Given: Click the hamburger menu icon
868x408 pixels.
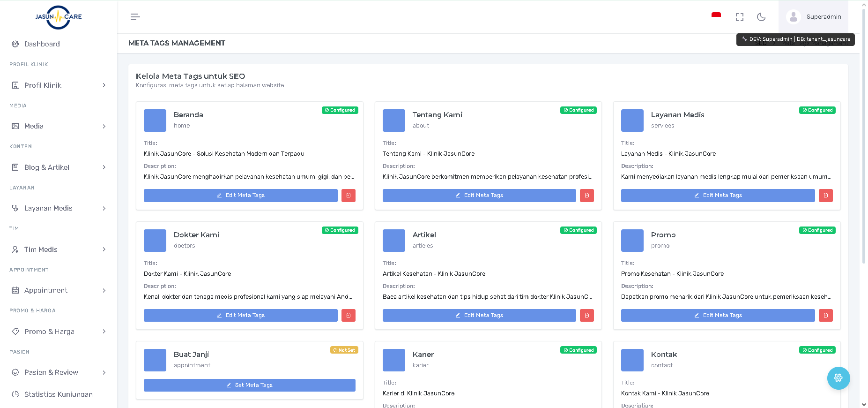Looking at the screenshot, I should (x=135, y=17).
